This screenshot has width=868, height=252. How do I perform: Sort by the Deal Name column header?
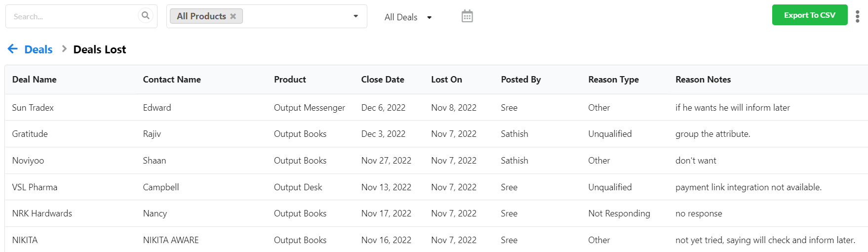(34, 80)
